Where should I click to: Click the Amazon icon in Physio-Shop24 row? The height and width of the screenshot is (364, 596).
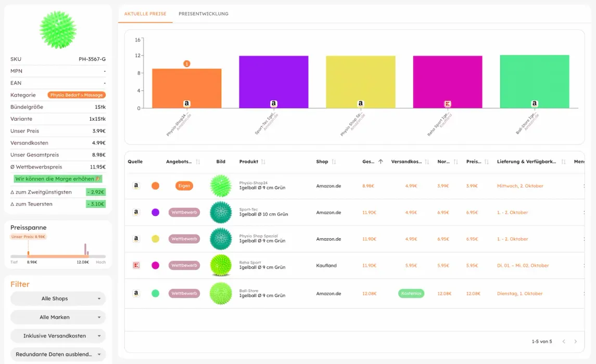point(136,186)
